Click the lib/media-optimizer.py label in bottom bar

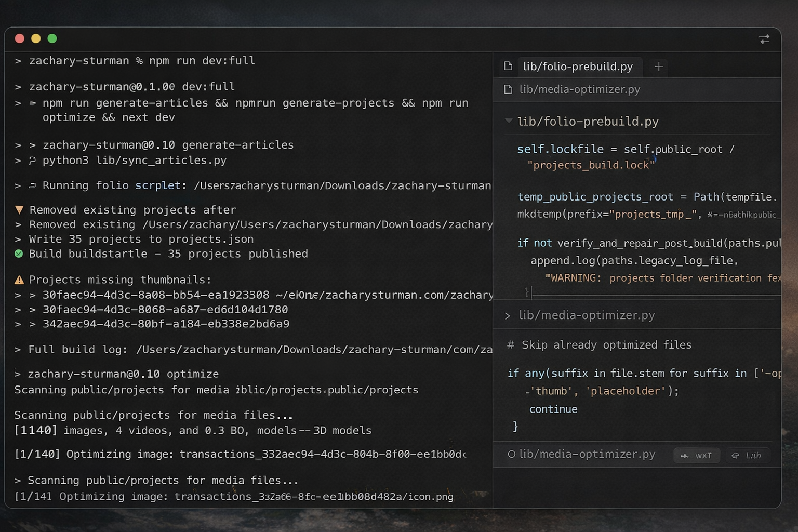point(587,455)
